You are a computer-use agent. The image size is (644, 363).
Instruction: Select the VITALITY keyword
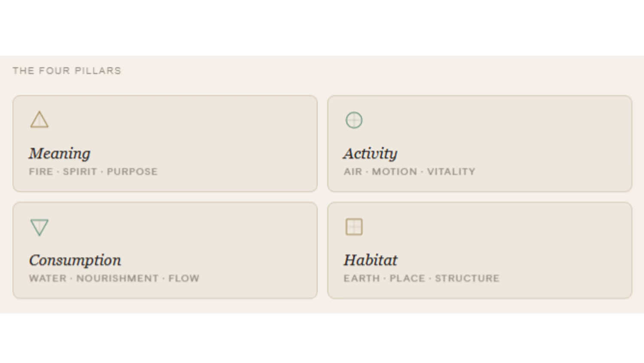point(451,172)
